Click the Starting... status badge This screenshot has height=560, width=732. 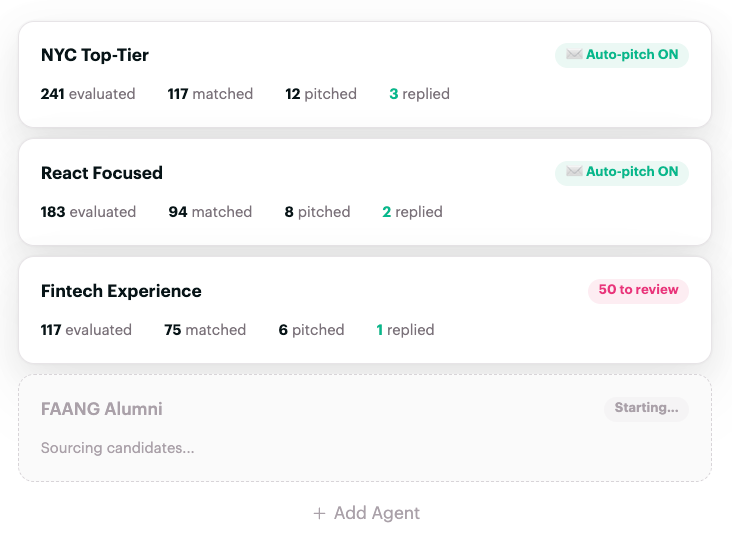[646, 408]
